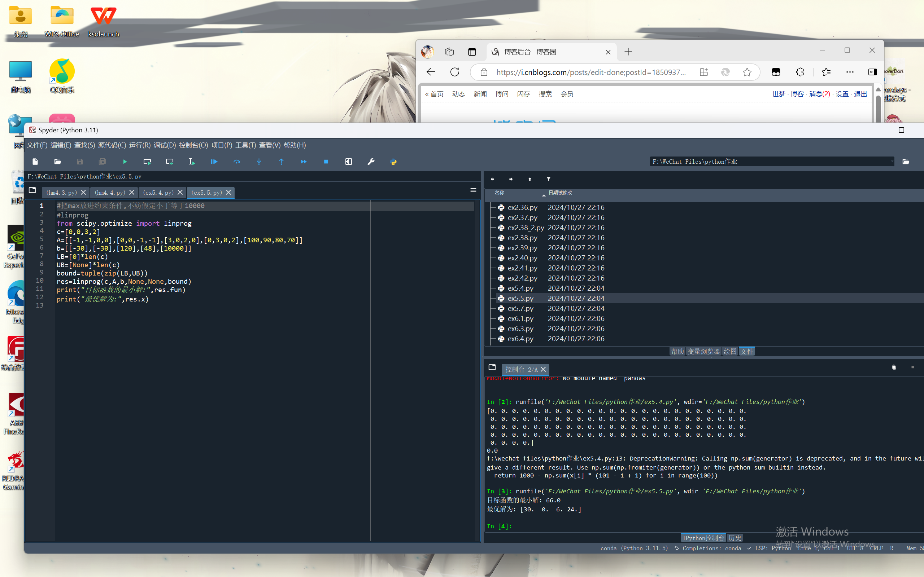This screenshot has height=577, width=924.
Task: Click the blue Stop debugging square
Action: pyautogui.click(x=326, y=162)
